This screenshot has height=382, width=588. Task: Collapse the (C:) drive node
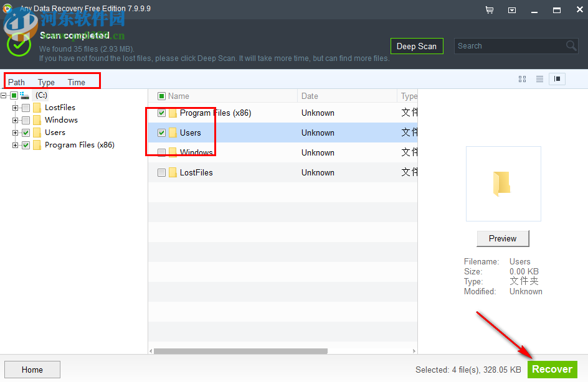(4, 95)
